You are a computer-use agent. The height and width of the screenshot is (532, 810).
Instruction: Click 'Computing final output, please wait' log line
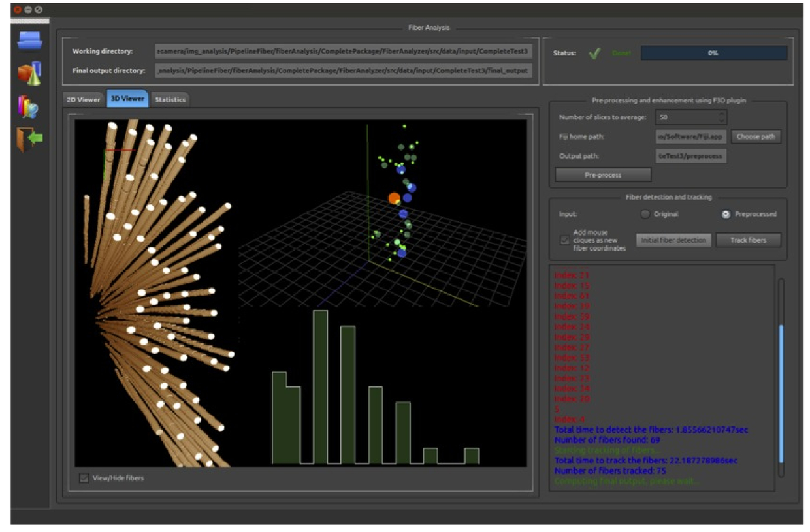click(626, 481)
